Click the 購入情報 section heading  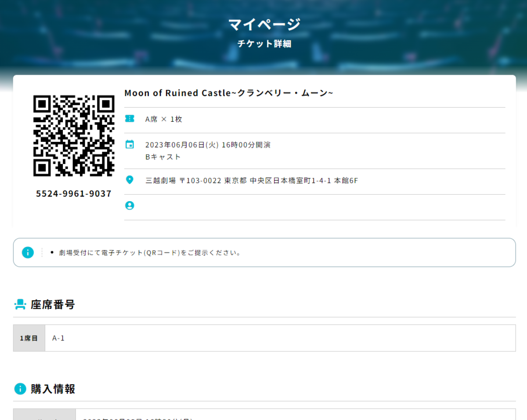[53, 389]
